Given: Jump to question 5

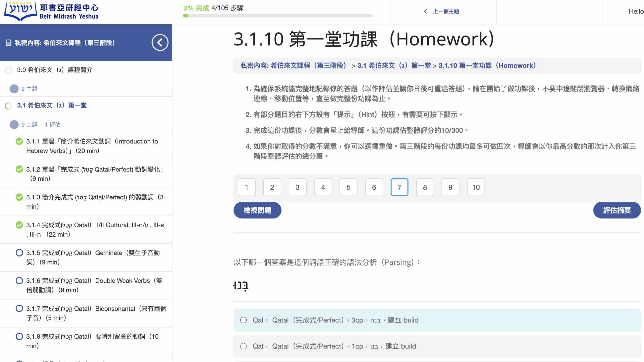Looking at the screenshot, I should point(349,187).
